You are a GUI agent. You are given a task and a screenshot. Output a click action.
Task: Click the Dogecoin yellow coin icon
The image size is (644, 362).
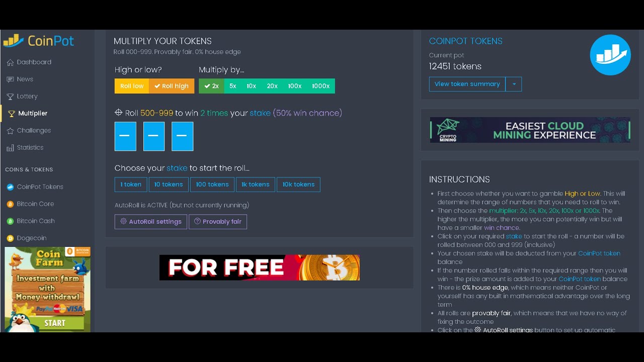coord(10,238)
